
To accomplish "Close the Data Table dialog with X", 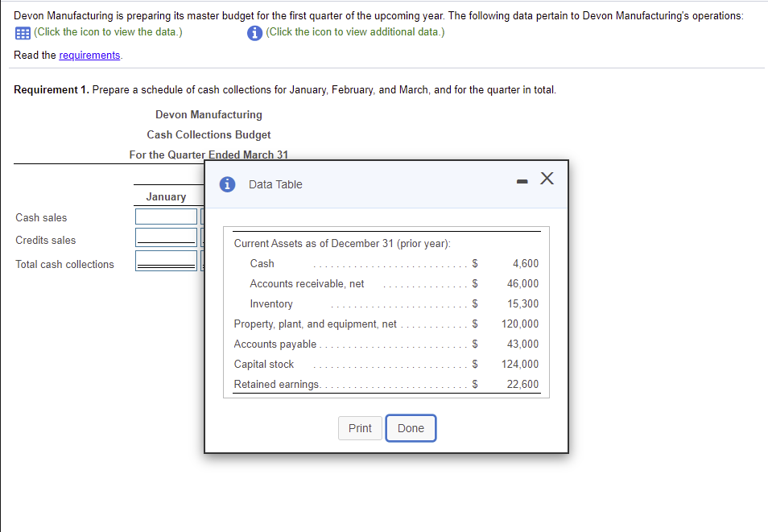I will (x=547, y=179).
